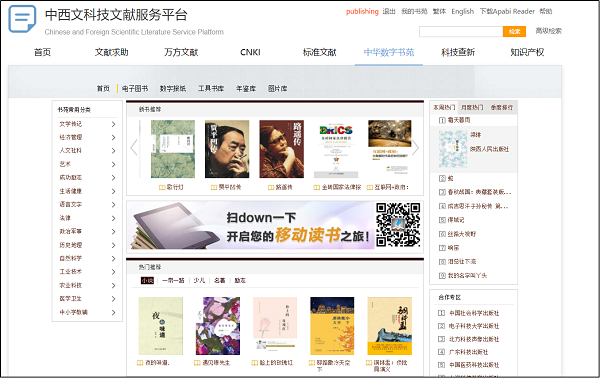Click the book icon beside 夜的味道 title
Screen dimensions: 600x378
click(140, 363)
